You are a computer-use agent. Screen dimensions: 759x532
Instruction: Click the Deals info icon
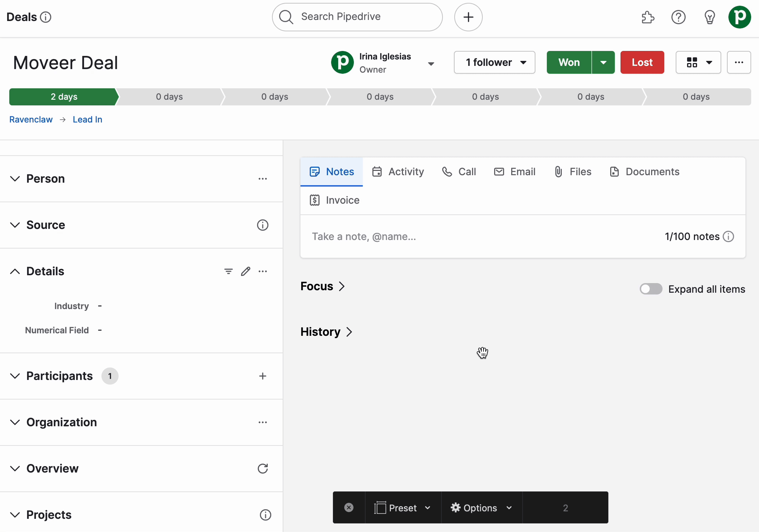coord(46,17)
